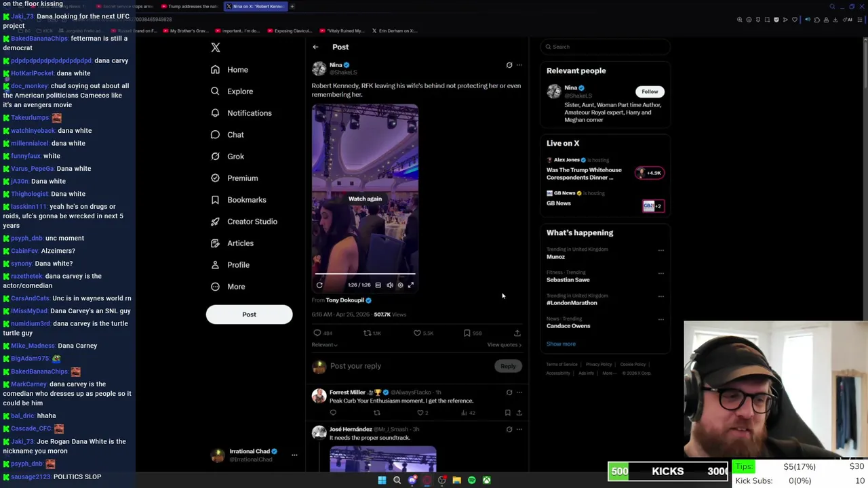868x488 pixels.
Task: Open a new browser tab
Action: click(x=292, y=6)
